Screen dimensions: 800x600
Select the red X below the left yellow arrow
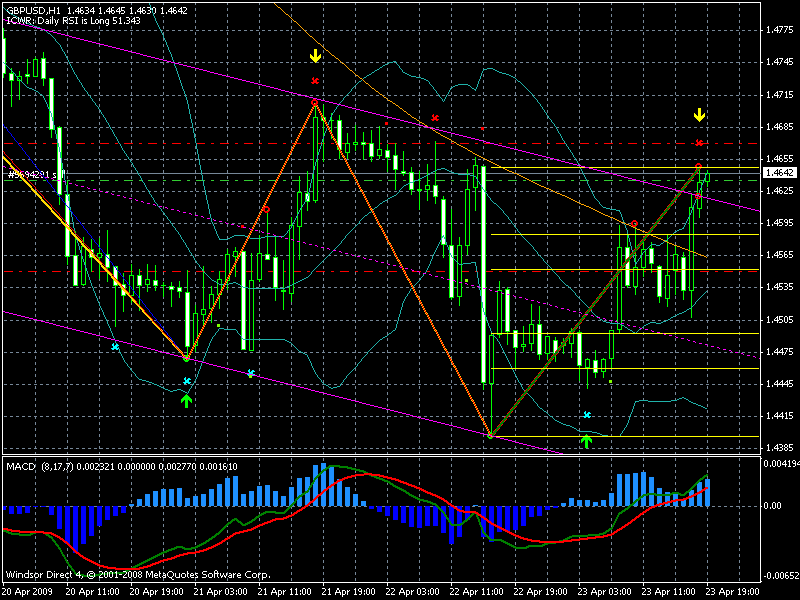click(315, 81)
